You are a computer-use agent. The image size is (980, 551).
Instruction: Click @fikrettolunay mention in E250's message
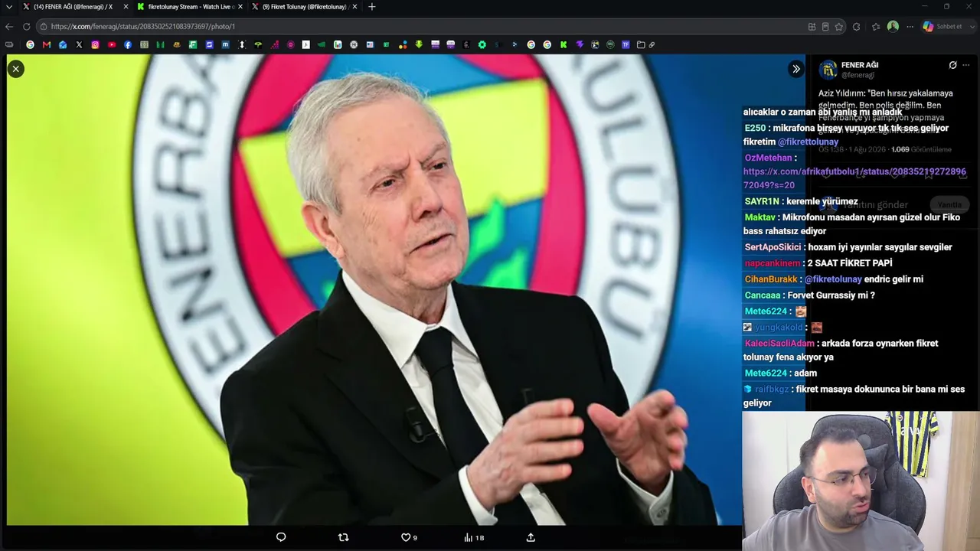click(808, 142)
